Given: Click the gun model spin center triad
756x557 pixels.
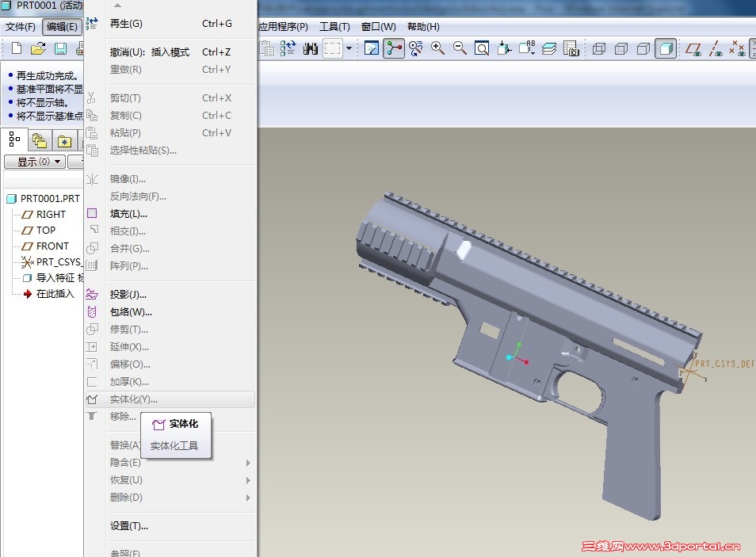Looking at the screenshot, I should coord(517,354).
